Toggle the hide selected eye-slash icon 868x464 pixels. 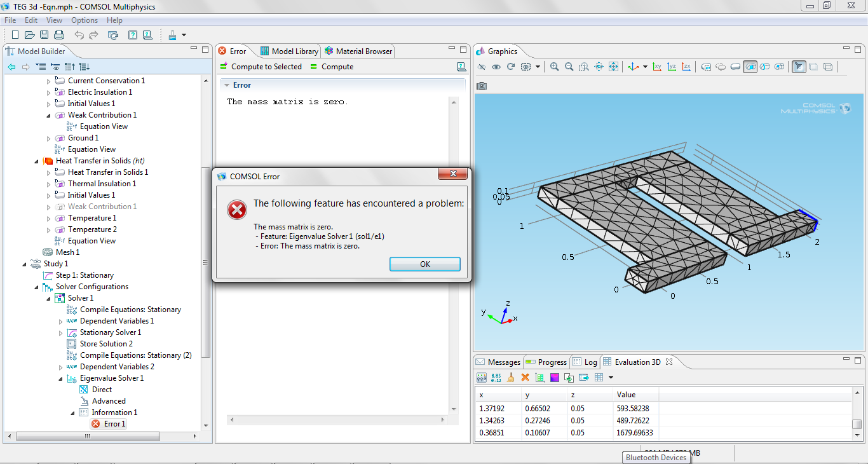[482, 67]
